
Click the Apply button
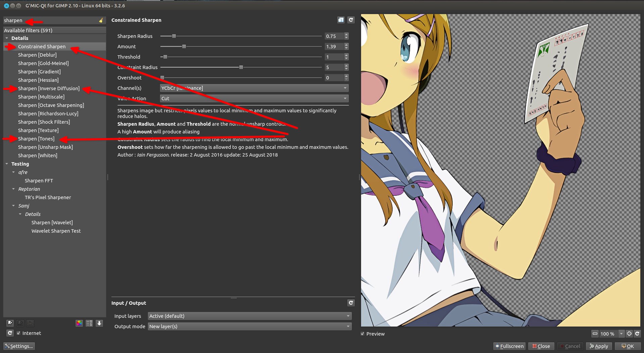click(x=599, y=346)
